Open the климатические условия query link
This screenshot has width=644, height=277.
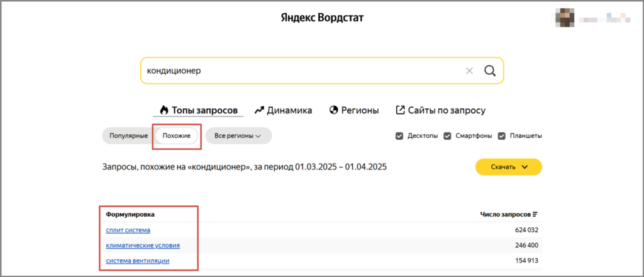(x=143, y=246)
